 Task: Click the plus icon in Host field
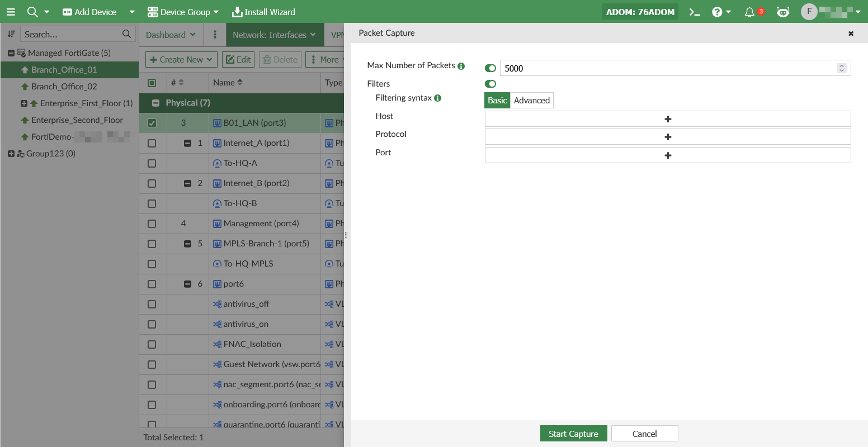[x=667, y=119]
